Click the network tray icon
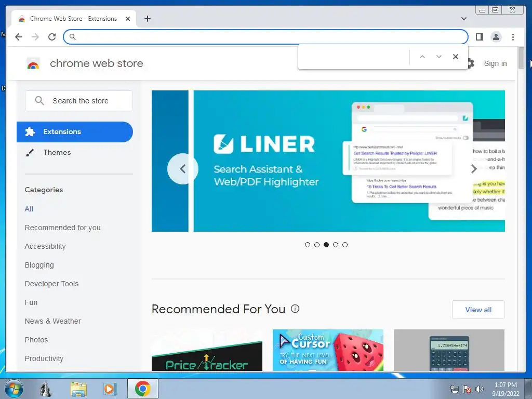The width and height of the screenshot is (532, 399). tap(454, 389)
